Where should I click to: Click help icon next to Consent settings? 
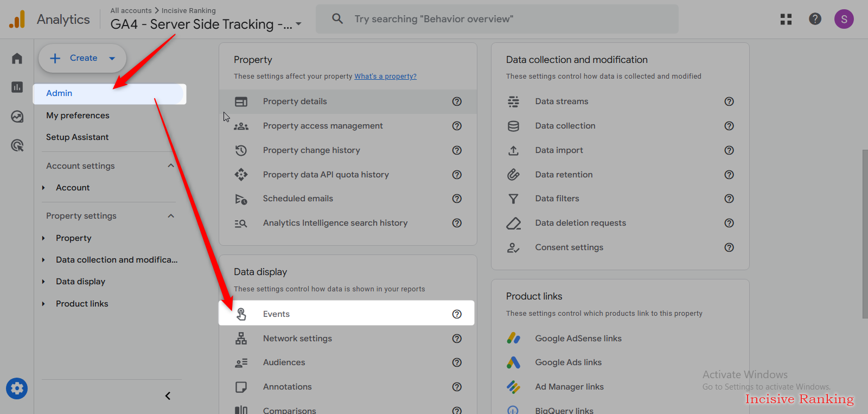click(729, 247)
